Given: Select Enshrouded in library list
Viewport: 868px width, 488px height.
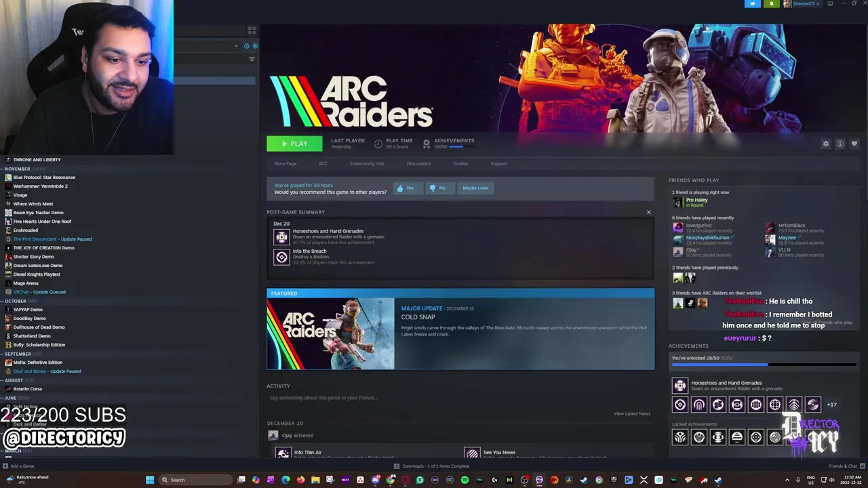Looking at the screenshot, I should coord(26,230).
